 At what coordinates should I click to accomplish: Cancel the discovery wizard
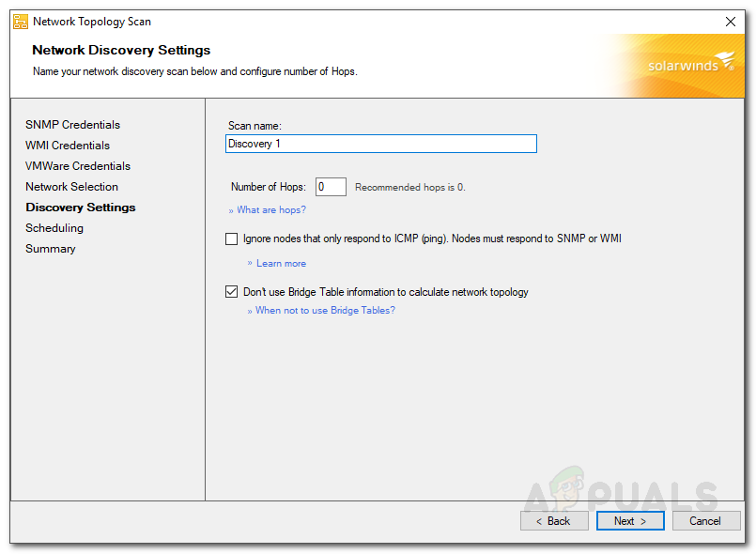tap(705, 521)
